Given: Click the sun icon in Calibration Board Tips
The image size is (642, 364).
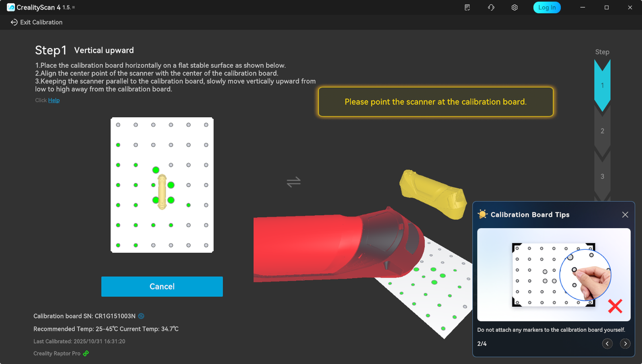Looking at the screenshot, I should [483, 215].
